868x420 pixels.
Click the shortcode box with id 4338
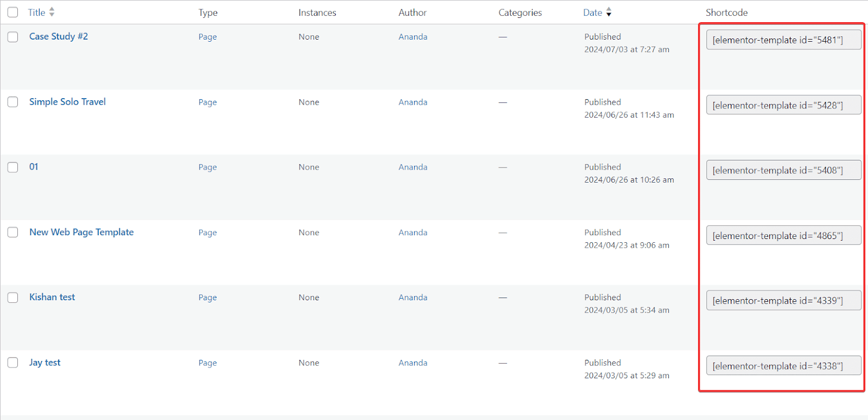click(x=783, y=366)
